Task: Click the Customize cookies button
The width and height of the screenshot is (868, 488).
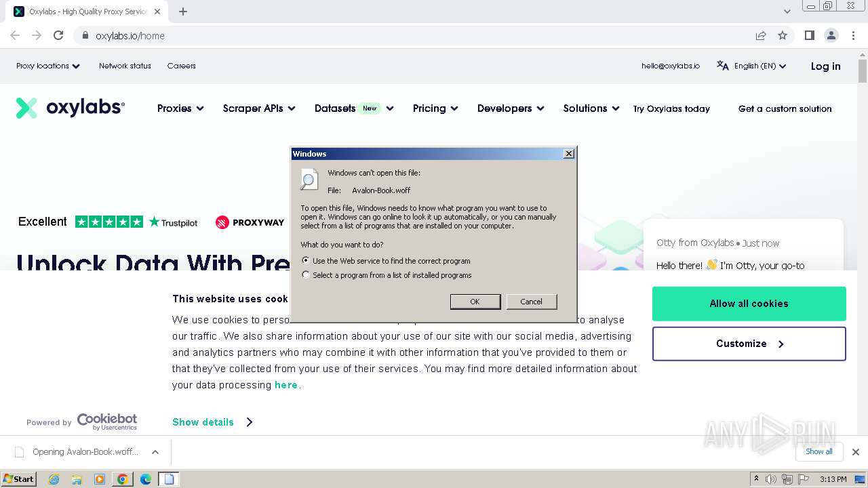Action: pos(749,344)
